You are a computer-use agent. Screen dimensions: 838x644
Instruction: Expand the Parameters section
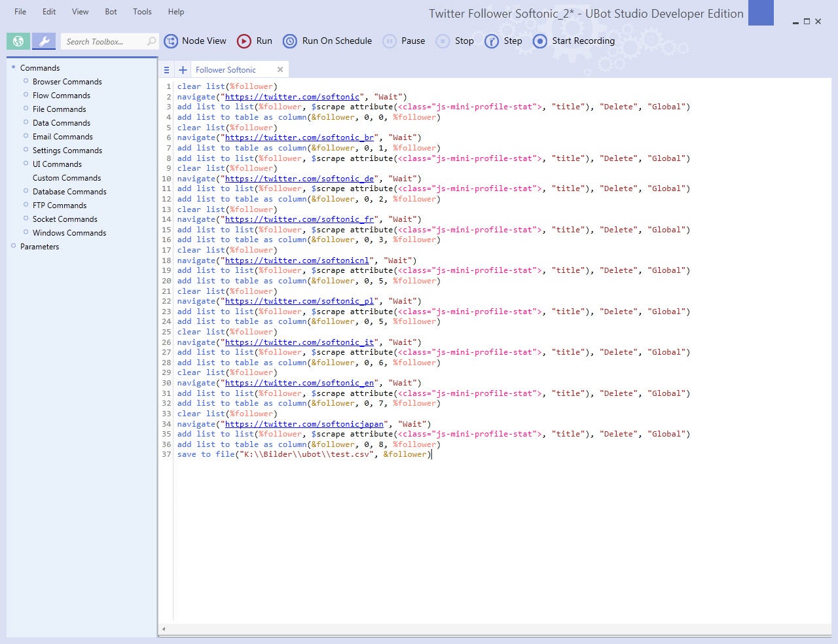(x=40, y=246)
